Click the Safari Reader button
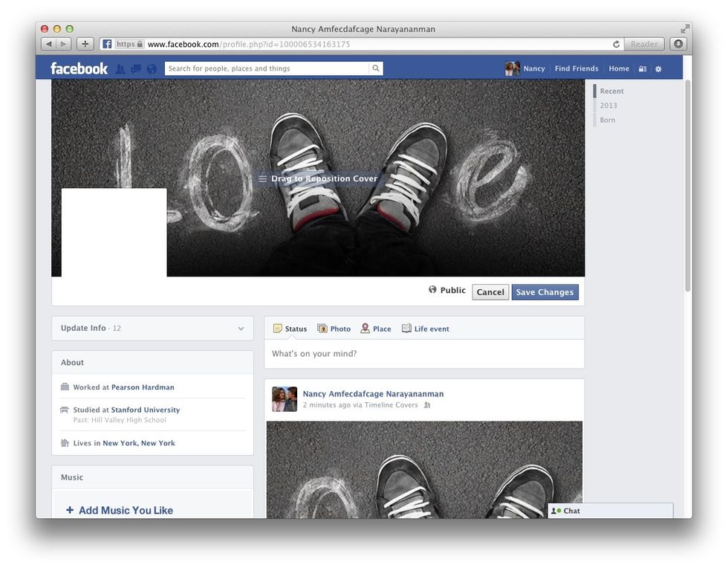The image size is (728, 568). [644, 44]
